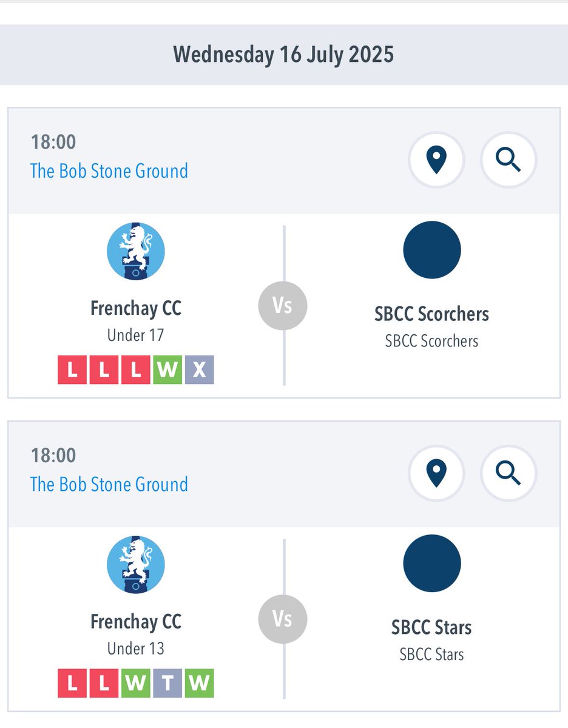Select the SBCC Stars team name
Image resolution: width=568 pixels, height=728 pixels.
432,627
